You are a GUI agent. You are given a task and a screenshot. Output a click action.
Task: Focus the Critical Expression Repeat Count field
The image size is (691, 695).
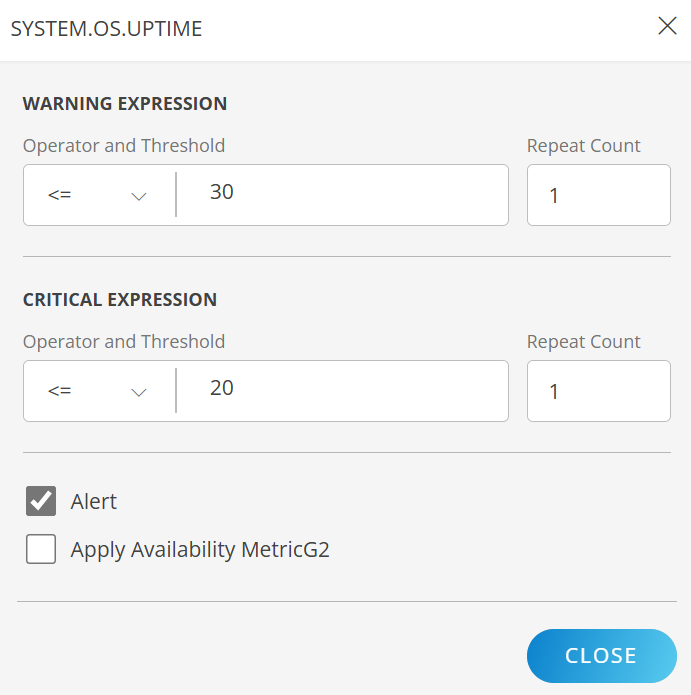click(598, 392)
